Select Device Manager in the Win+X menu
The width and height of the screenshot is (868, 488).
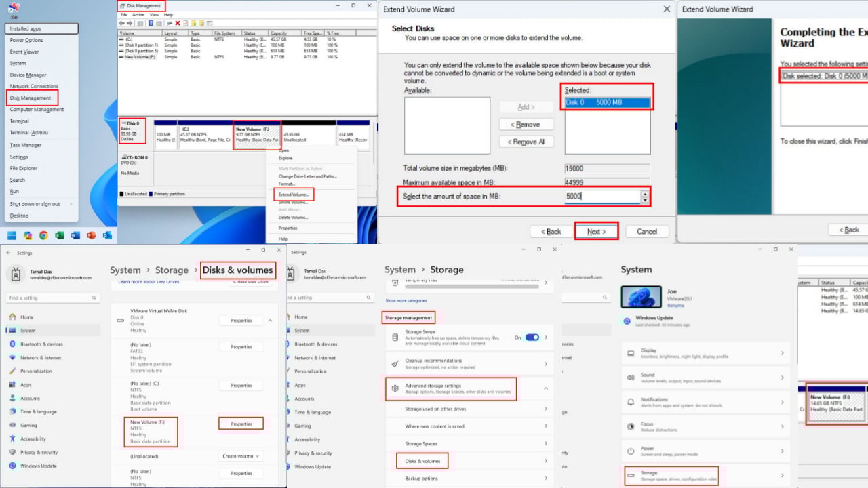tap(28, 75)
